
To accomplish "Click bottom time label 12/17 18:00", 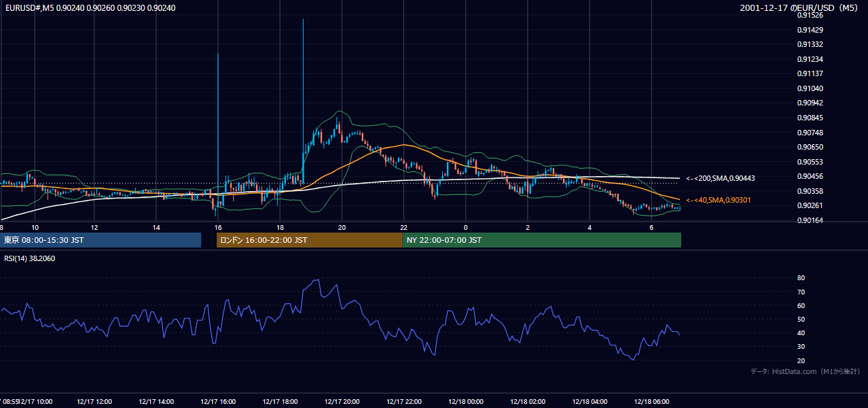I will click(x=280, y=401).
